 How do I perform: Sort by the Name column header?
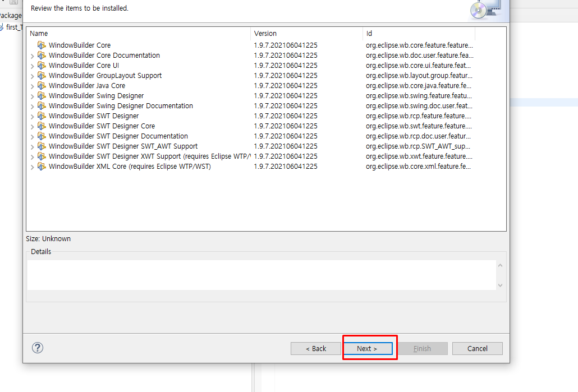pyautogui.click(x=139, y=34)
